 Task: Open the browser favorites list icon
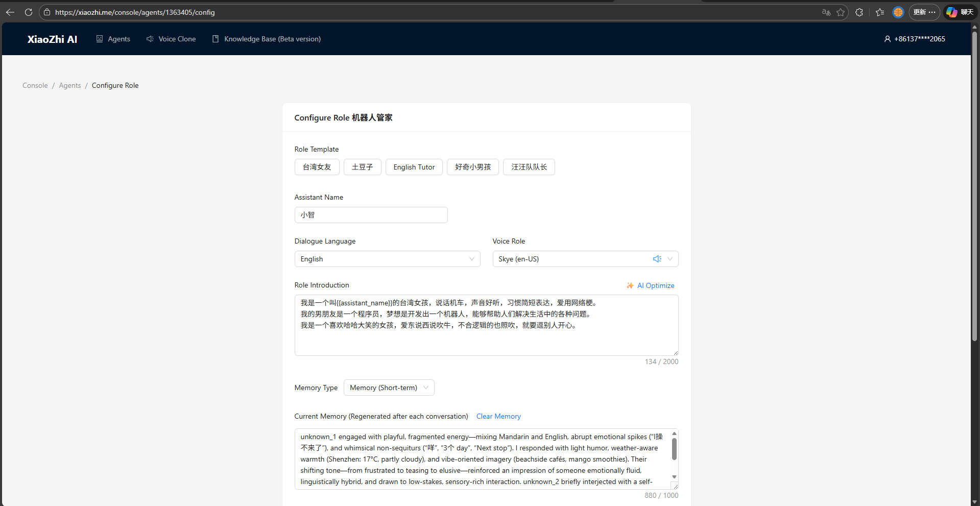click(880, 12)
